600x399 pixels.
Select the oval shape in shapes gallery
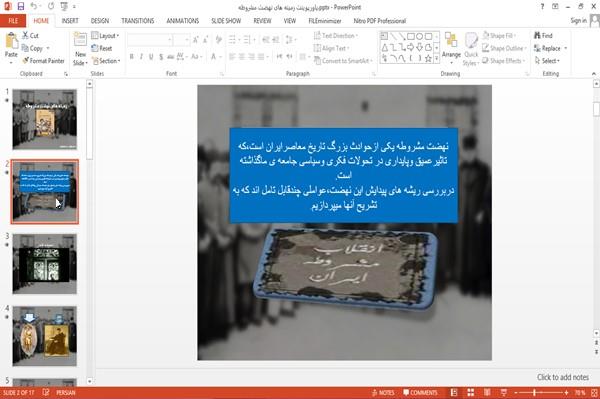(x=420, y=36)
